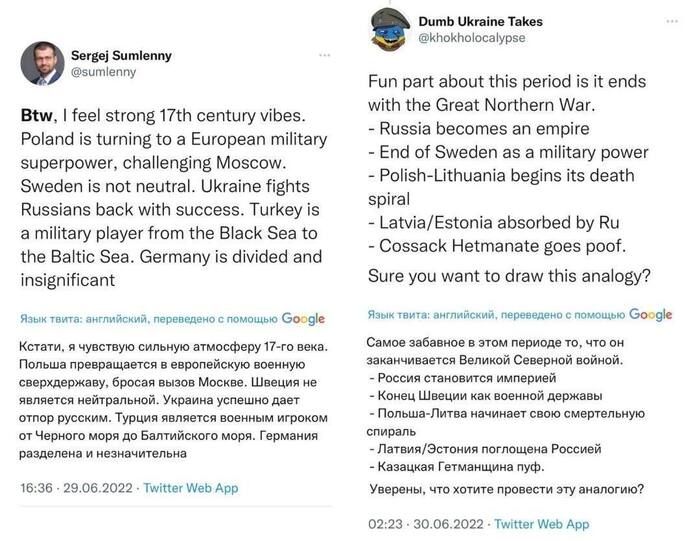700x541 pixels.
Task: Click Google logo under Sumlenny's tweet
Action: click(x=303, y=319)
